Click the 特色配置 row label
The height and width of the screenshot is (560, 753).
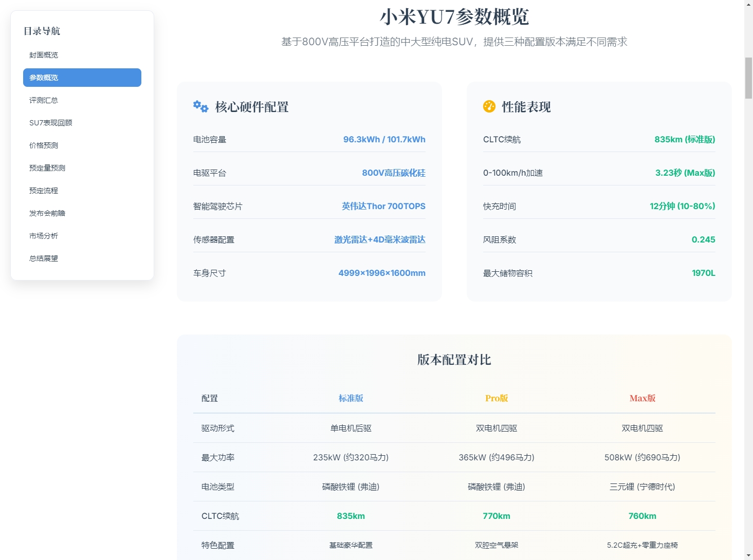point(218,545)
